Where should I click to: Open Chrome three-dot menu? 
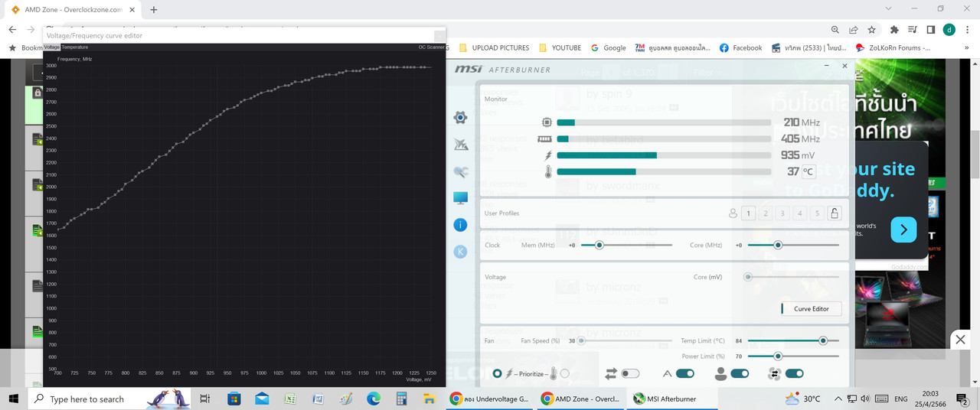point(967,29)
